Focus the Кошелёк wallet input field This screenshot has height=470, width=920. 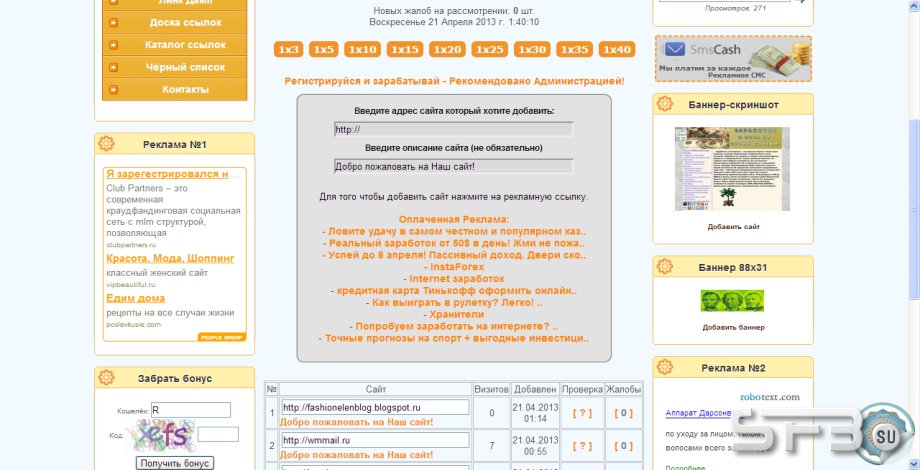(x=191, y=410)
